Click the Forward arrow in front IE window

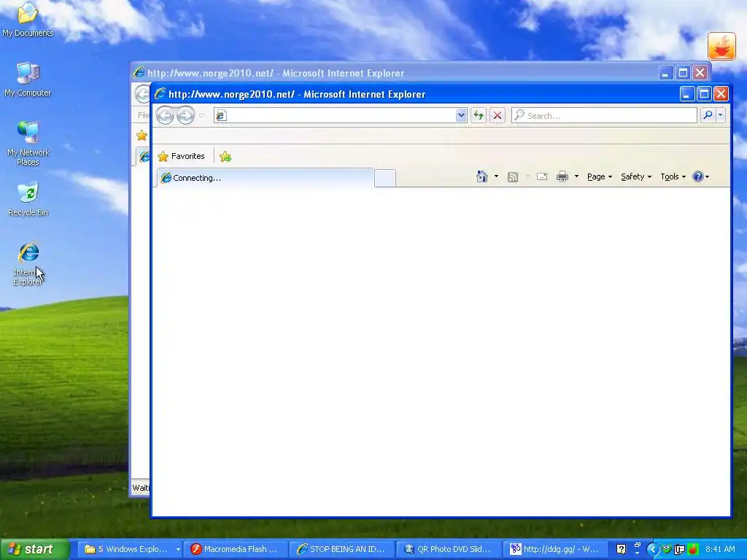[x=186, y=115]
